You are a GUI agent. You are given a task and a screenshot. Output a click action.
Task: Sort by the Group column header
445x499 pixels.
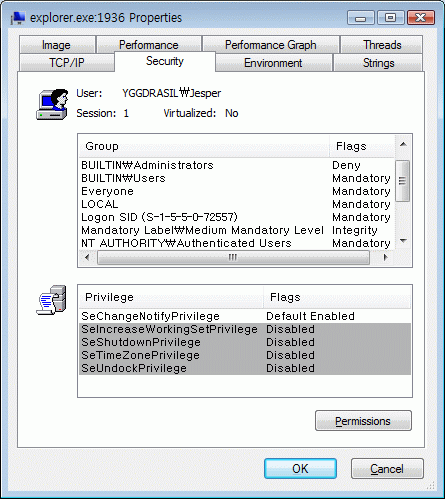(x=204, y=146)
